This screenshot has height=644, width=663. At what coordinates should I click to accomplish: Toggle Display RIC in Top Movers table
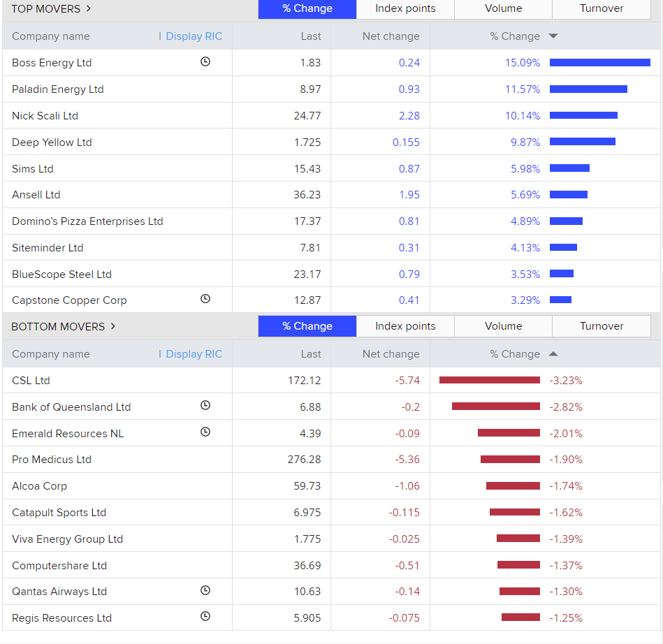click(x=194, y=36)
